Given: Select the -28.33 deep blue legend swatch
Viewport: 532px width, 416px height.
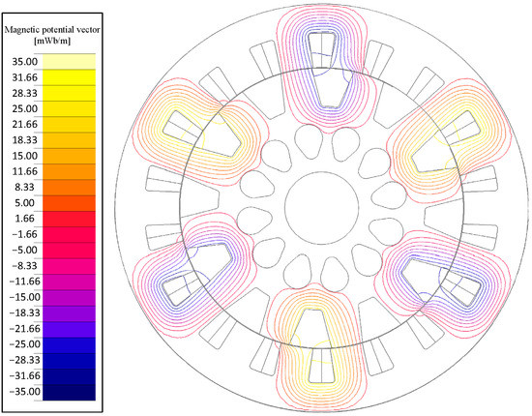Looking at the screenshot, I should click(69, 361).
